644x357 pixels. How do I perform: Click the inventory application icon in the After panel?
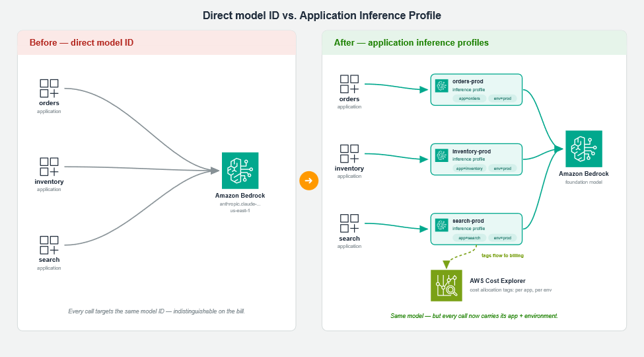pyautogui.click(x=349, y=153)
